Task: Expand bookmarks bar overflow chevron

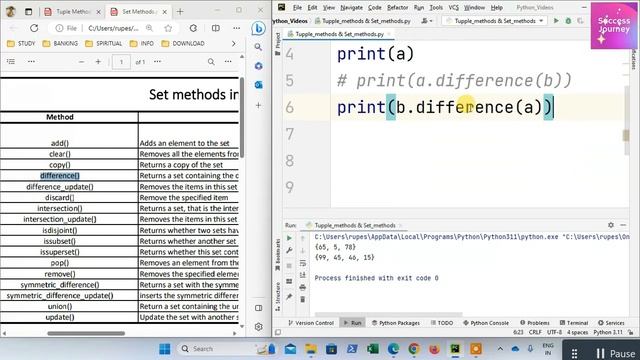Action: point(233,43)
